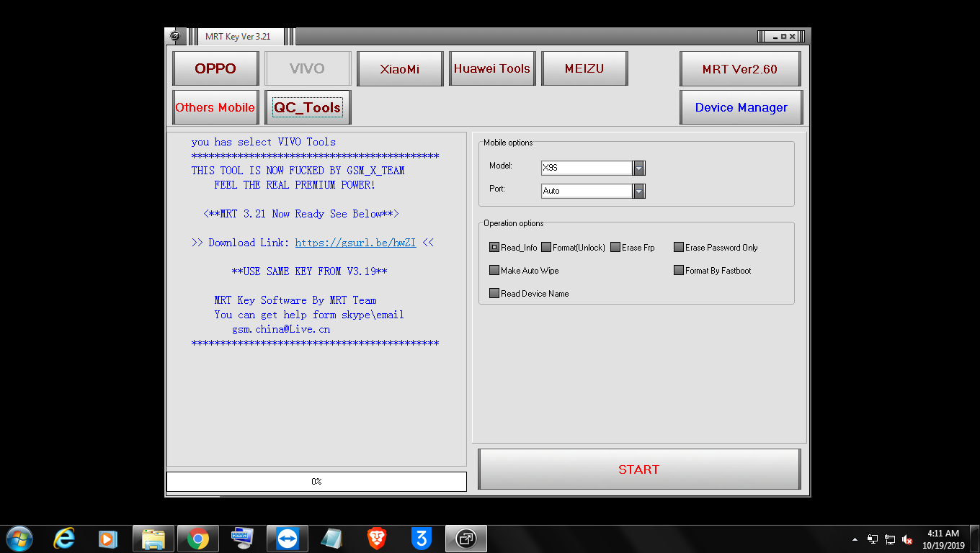Click the Model field showing X9S
Viewport: 980px width, 553px height.
587,168
